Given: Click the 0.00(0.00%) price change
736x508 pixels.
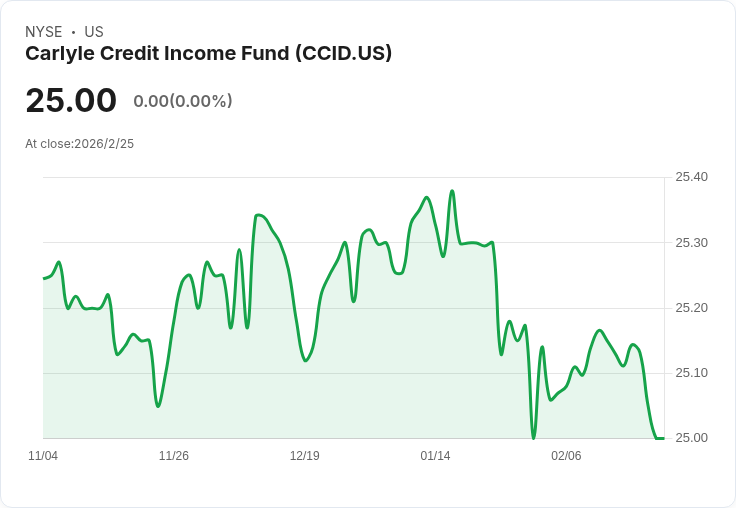Looking at the screenshot, I should coord(182,101).
